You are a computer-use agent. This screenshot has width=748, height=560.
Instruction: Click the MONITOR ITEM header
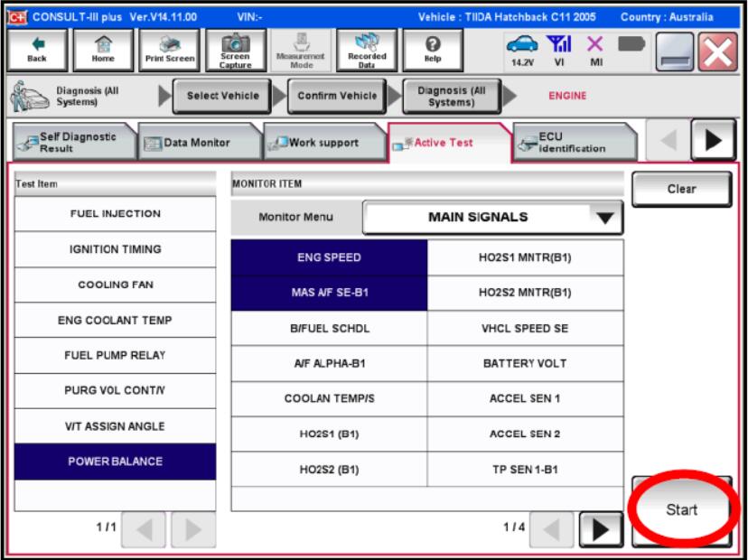point(427,184)
